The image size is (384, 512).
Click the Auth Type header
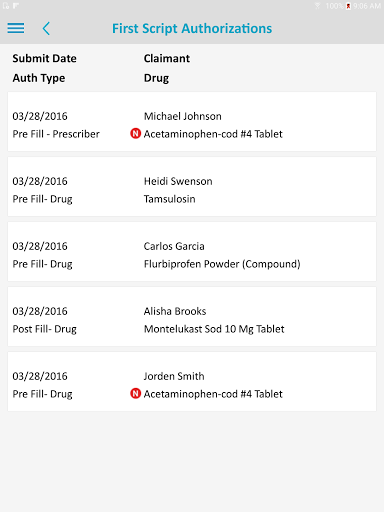click(x=39, y=78)
